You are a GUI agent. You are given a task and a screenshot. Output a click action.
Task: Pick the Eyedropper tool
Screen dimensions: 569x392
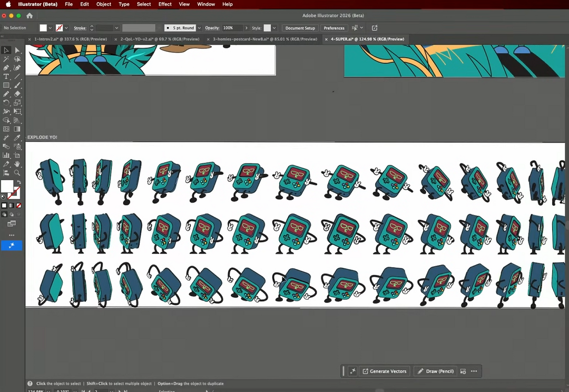17,138
